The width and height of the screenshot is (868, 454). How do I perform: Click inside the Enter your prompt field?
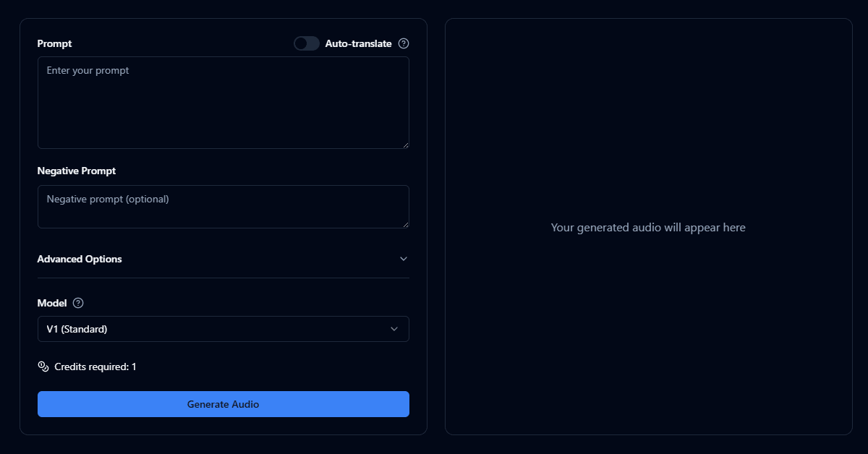click(x=223, y=101)
